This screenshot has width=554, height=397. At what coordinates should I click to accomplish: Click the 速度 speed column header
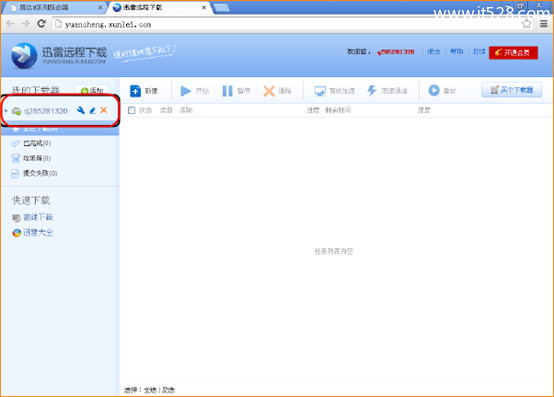coord(424,110)
